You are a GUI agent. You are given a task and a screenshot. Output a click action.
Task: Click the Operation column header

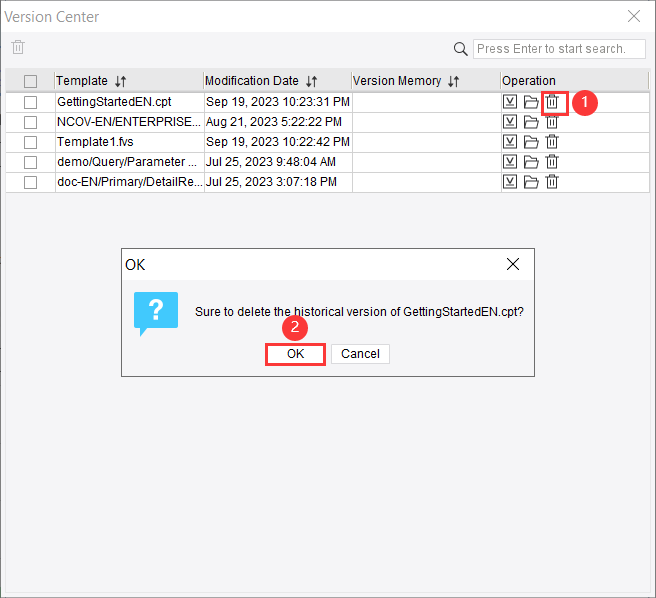coord(529,81)
